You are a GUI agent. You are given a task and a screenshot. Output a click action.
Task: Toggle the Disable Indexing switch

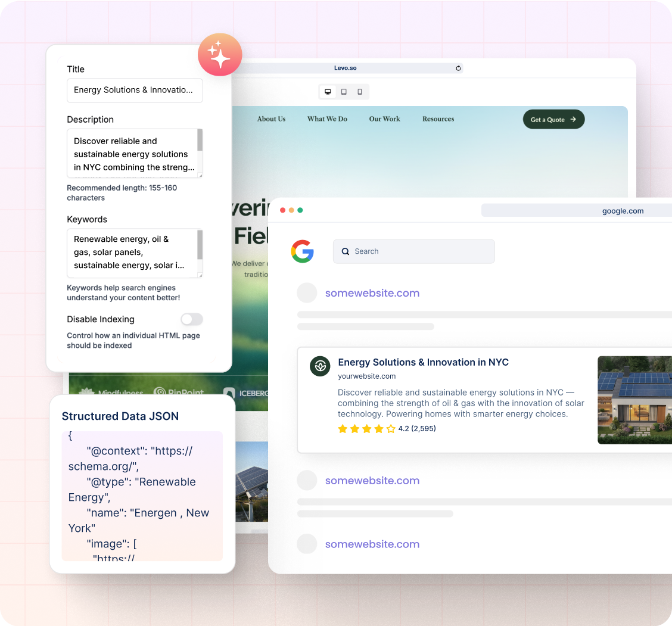(x=192, y=319)
